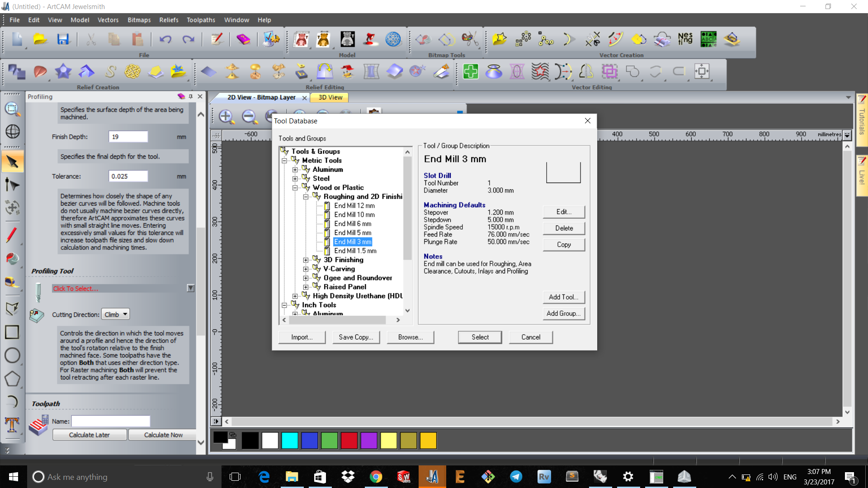Click the ArtCAM icon in the taskbar
868x488 pixels.
[x=432, y=477]
